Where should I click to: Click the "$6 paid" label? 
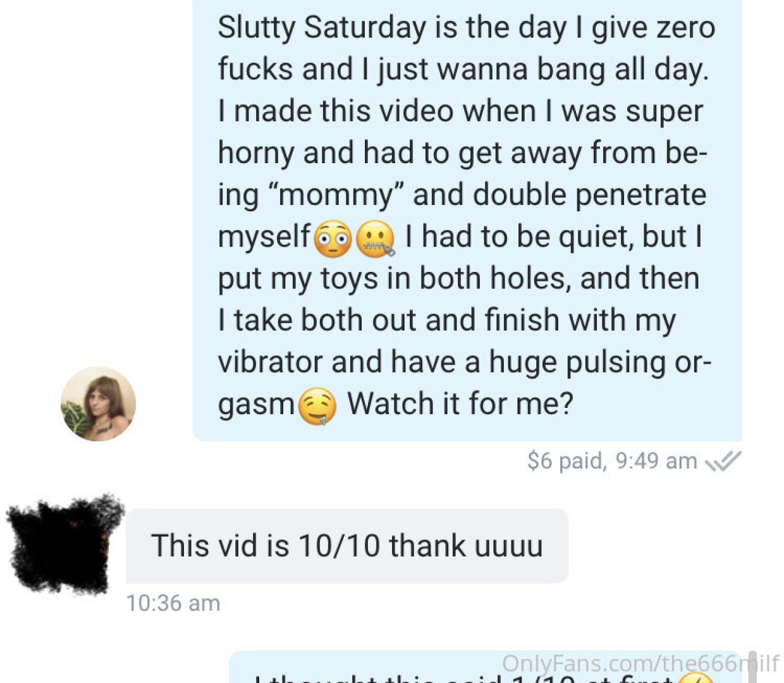click(566, 461)
